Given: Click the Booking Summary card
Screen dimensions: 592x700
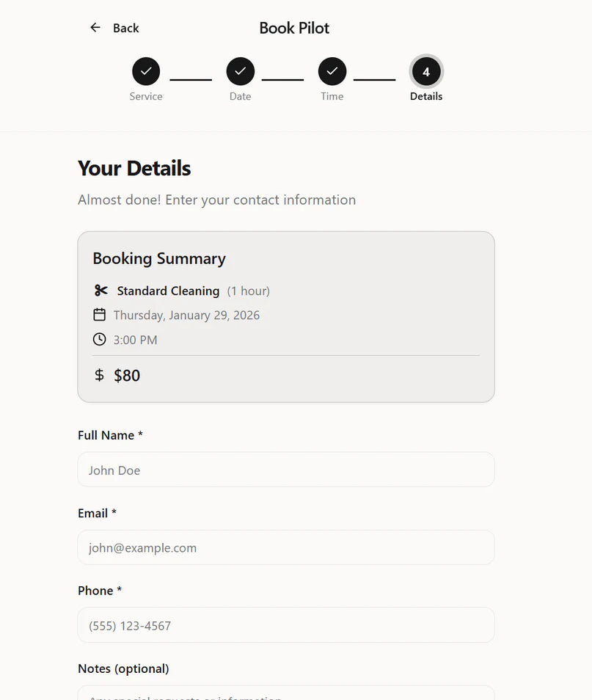Looking at the screenshot, I should tap(286, 316).
